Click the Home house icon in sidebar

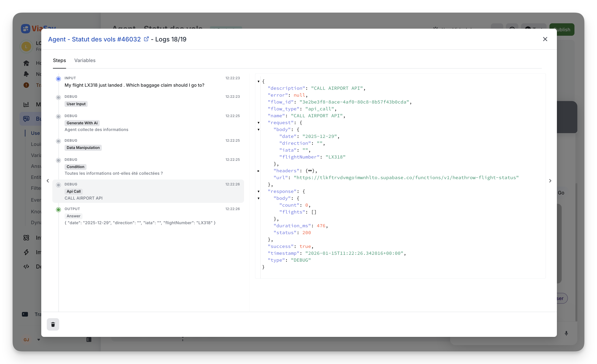tap(26, 63)
